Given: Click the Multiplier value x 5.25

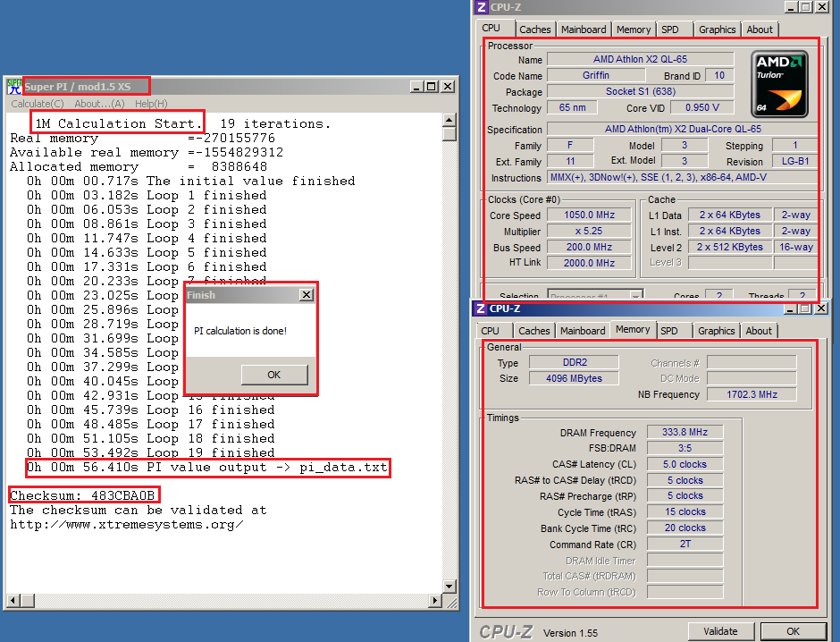Looking at the screenshot, I should (x=589, y=231).
